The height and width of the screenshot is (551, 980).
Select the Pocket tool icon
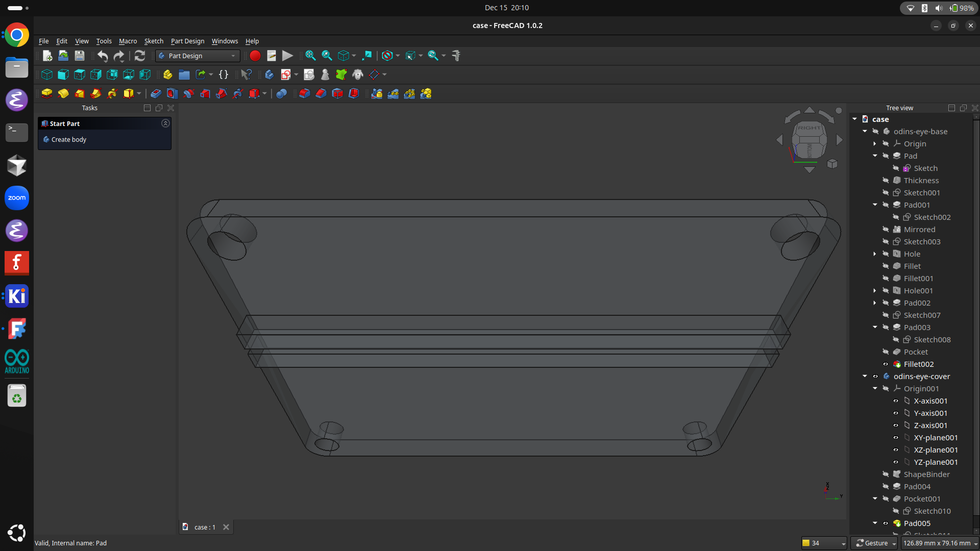coord(156,93)
